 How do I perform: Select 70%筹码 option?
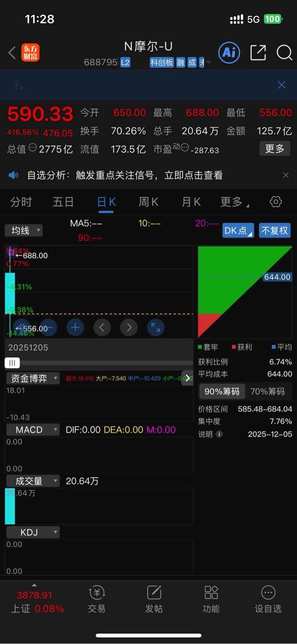pyautogui.click(x=268, y=392)
